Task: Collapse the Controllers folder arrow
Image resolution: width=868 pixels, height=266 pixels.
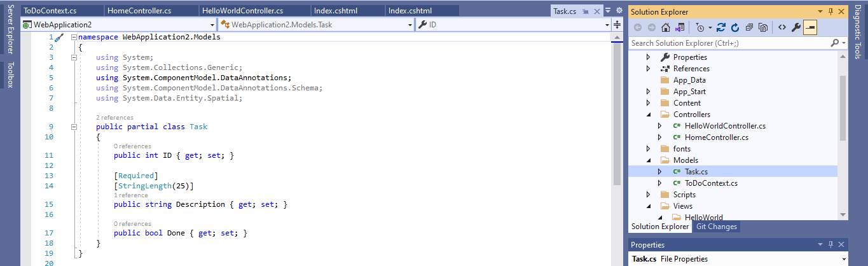Action: (x=648, y=115)
